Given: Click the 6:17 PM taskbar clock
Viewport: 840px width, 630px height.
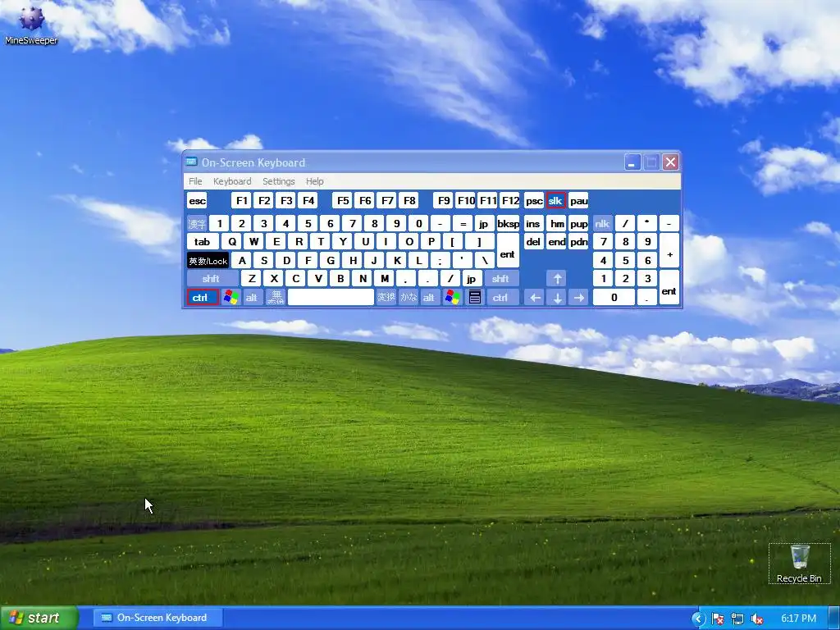Looking at the screenshot, I should point(798,619).
